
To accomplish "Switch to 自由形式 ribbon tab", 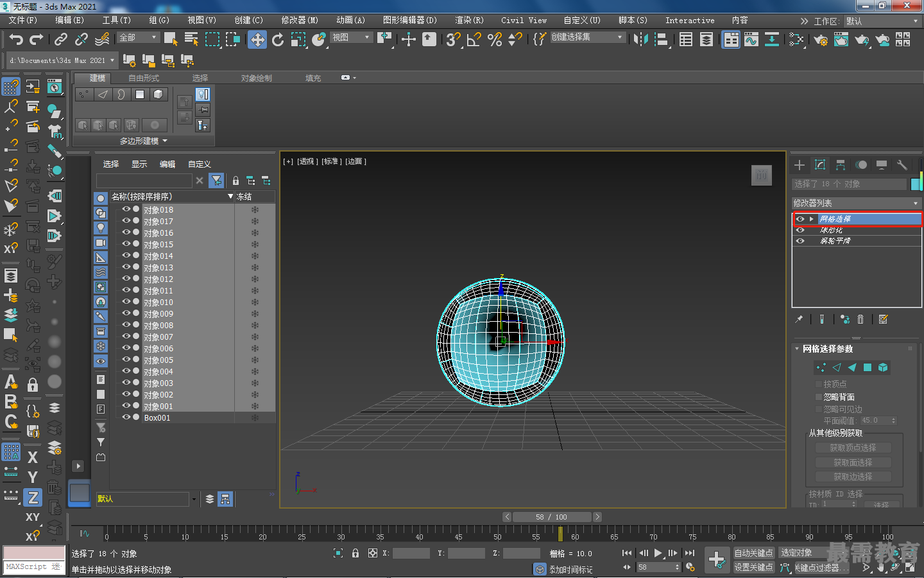I will pyautogui.click(x=144, y=78).
